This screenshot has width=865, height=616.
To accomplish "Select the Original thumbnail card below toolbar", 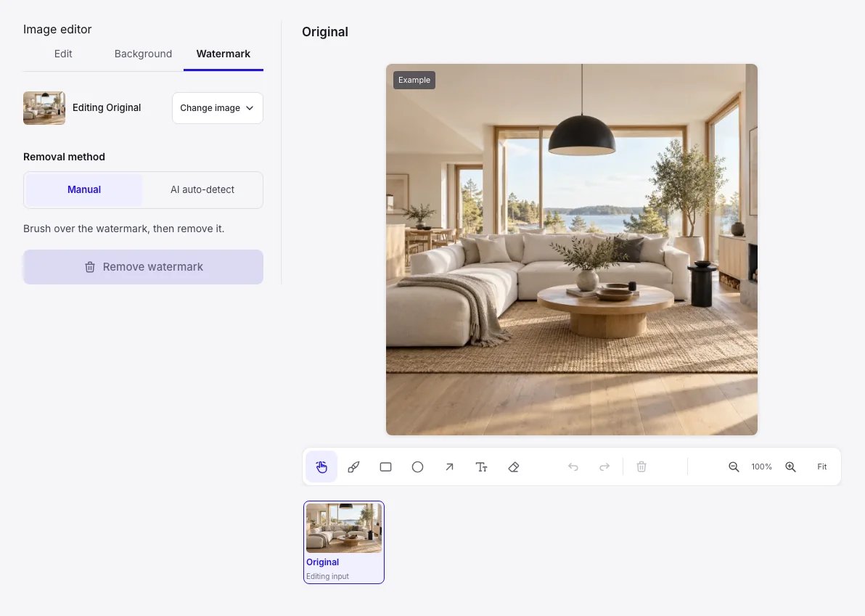I will coord(344,542).
